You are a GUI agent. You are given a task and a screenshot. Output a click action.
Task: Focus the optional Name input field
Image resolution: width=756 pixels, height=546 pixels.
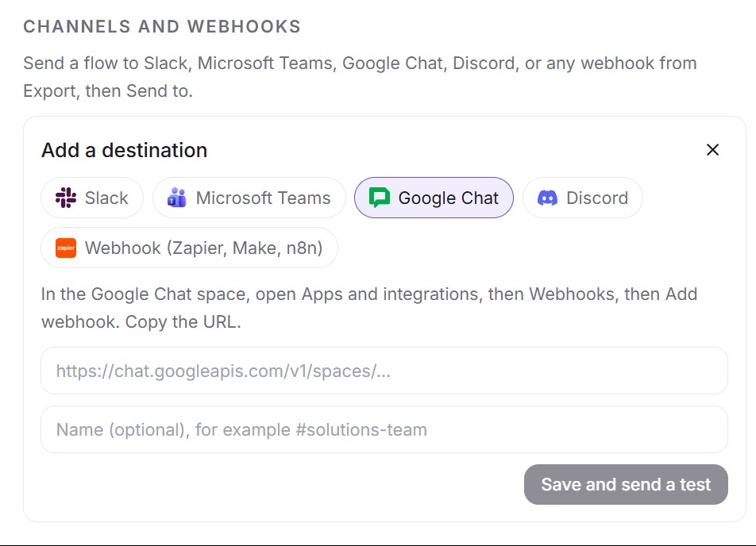click(x=384, y=429)
